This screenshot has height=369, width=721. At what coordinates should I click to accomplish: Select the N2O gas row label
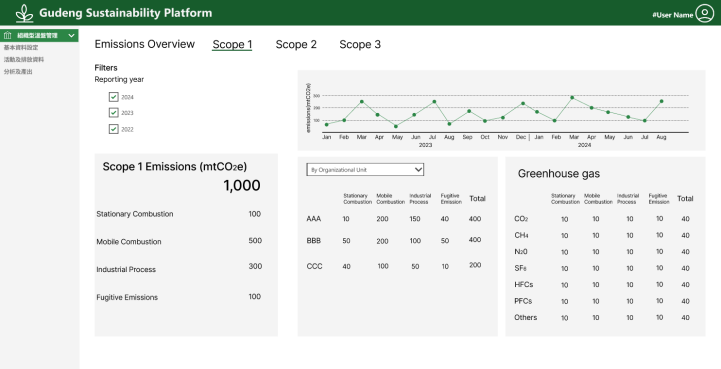point(521,252)
